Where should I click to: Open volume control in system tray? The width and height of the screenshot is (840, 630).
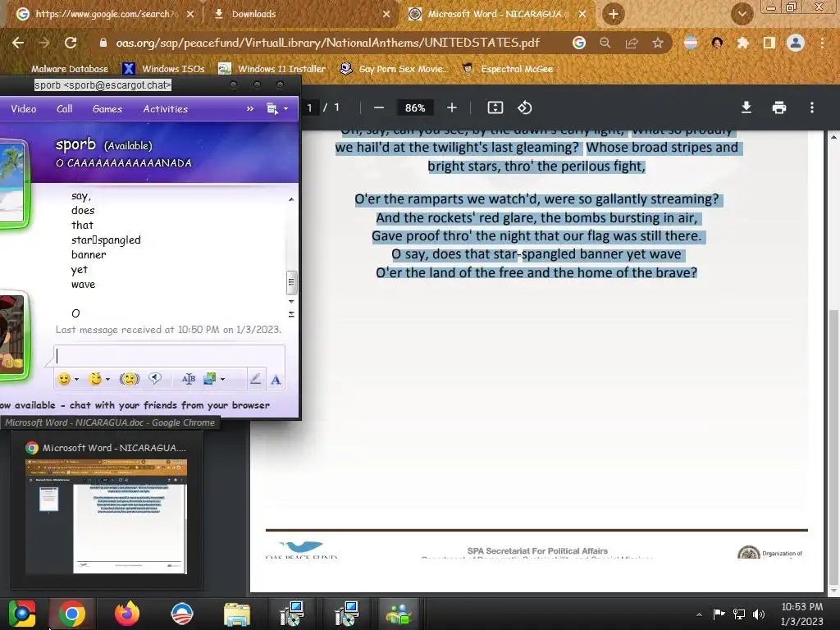point(759,614)
